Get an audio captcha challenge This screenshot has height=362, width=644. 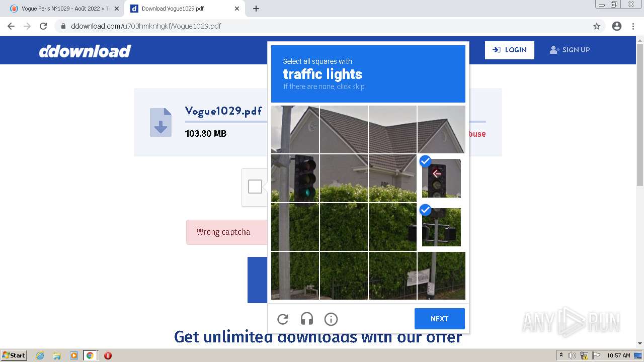click(x=307, y=319)
